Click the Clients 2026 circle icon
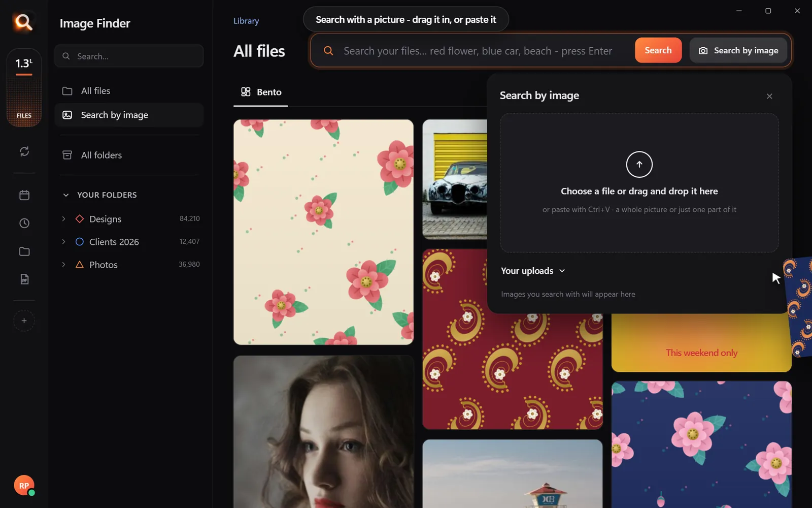812x508 pixels. pyautogui.click(x=80, y=242)
